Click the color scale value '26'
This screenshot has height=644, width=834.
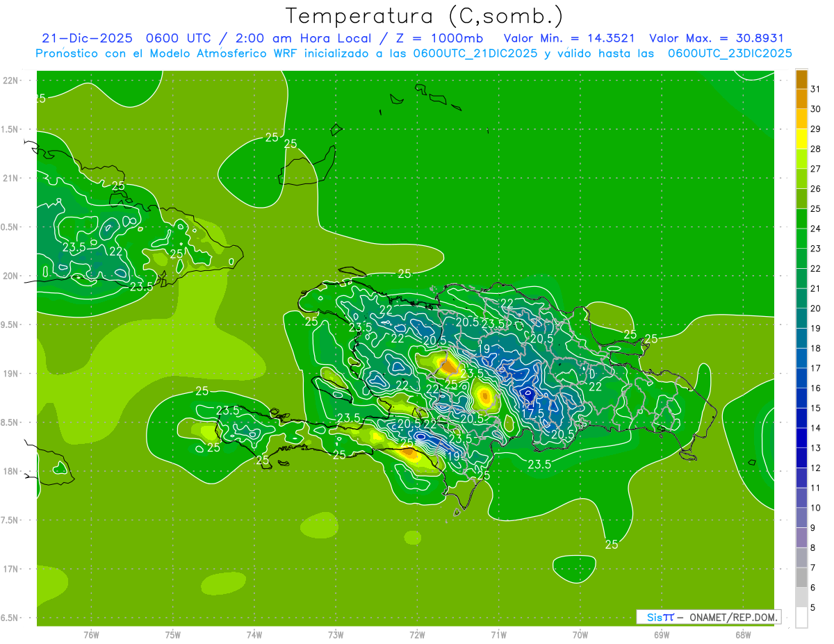[x=816, y=189]
